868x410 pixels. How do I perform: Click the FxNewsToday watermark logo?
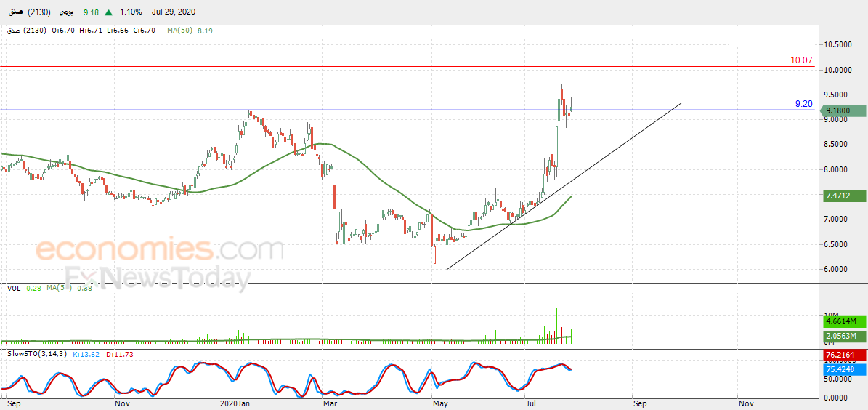pos(157,276)
